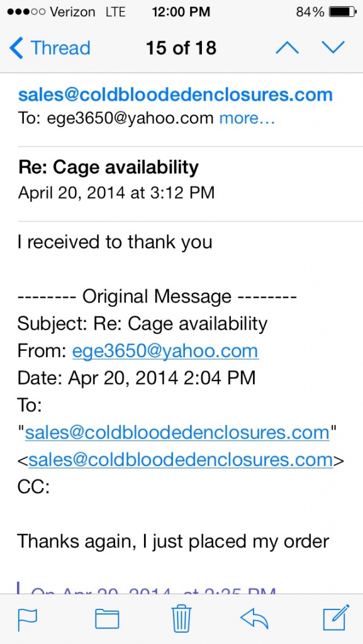Go back to Thread
Screen dimensions: 363x644
pos(49,48)
